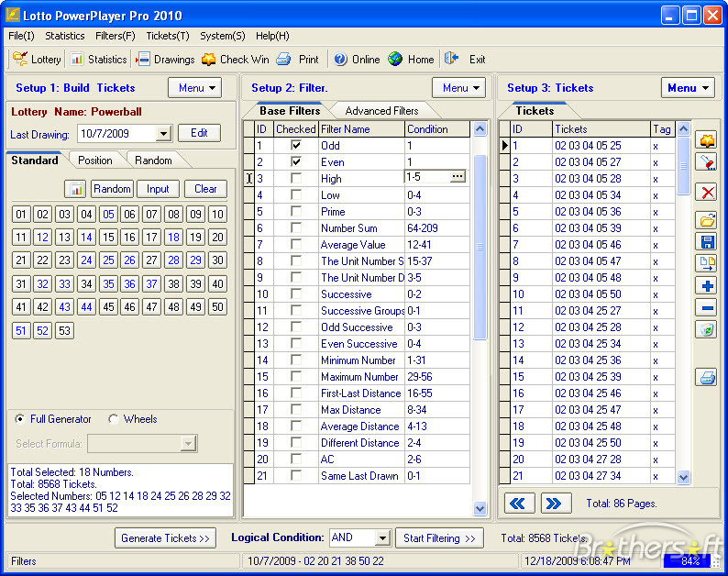Select lottery number 05
Viewport: 728px width, 576px height.
coord(108,214)
